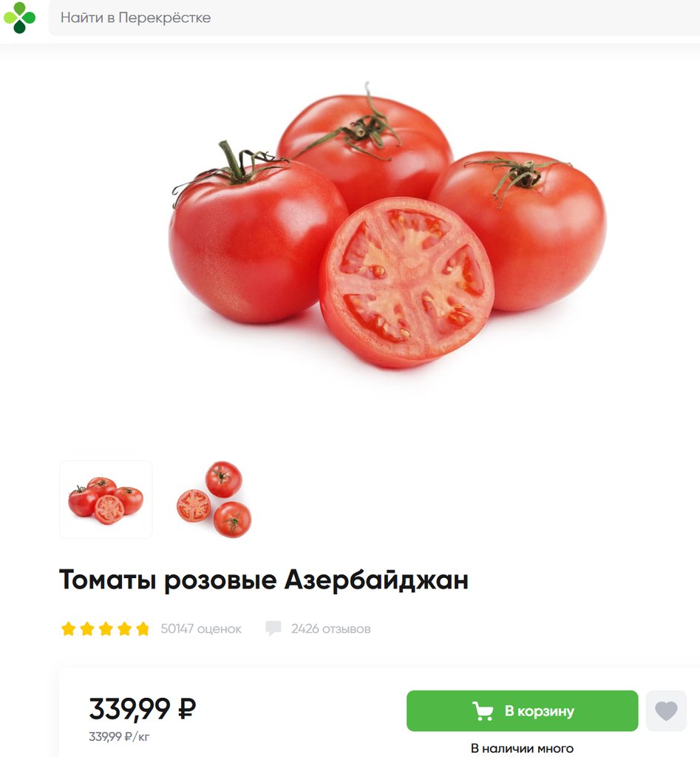700x757 pixels.
Task: Click the third rating star
Action: tap(106, 628)
